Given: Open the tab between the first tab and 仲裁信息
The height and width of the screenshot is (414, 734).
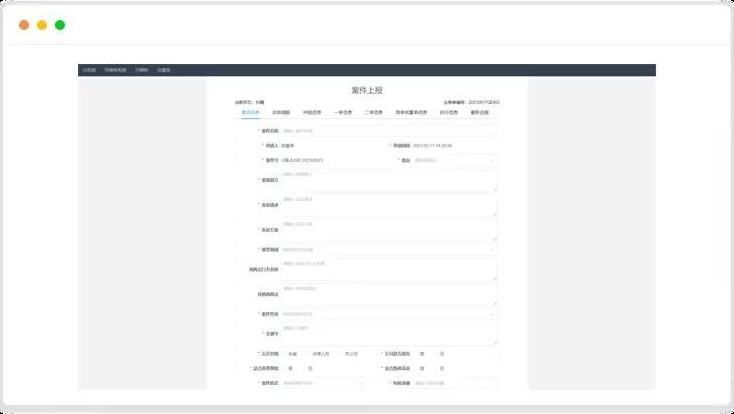Looking at the screenshot, I should [x=281, y=112].
